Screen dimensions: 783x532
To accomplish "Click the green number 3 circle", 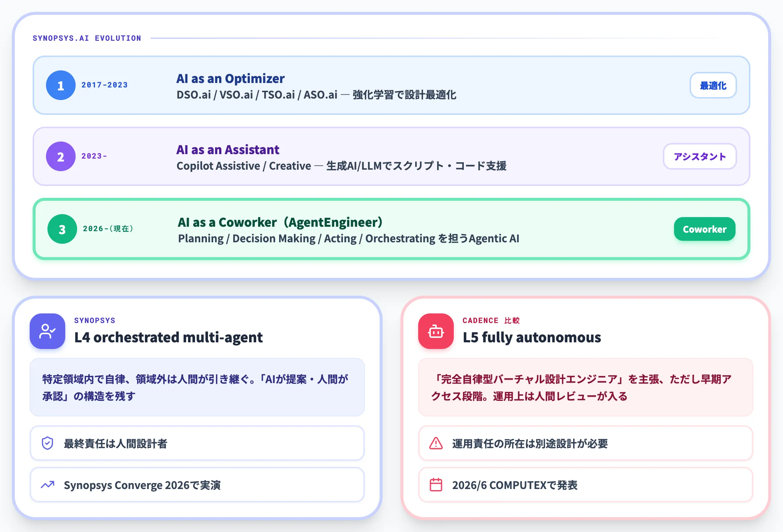I will 62,229.
